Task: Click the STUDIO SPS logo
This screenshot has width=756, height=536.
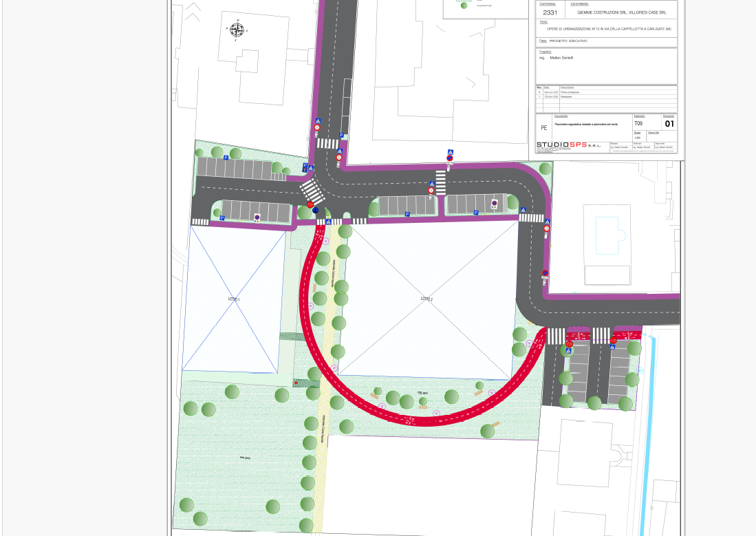Action: (x=561, y=144)
